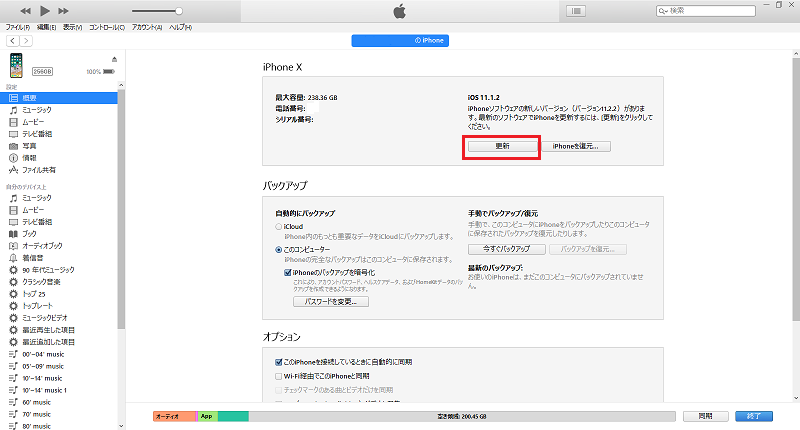Click the iPhoneを復元... button

click(575, 146)
